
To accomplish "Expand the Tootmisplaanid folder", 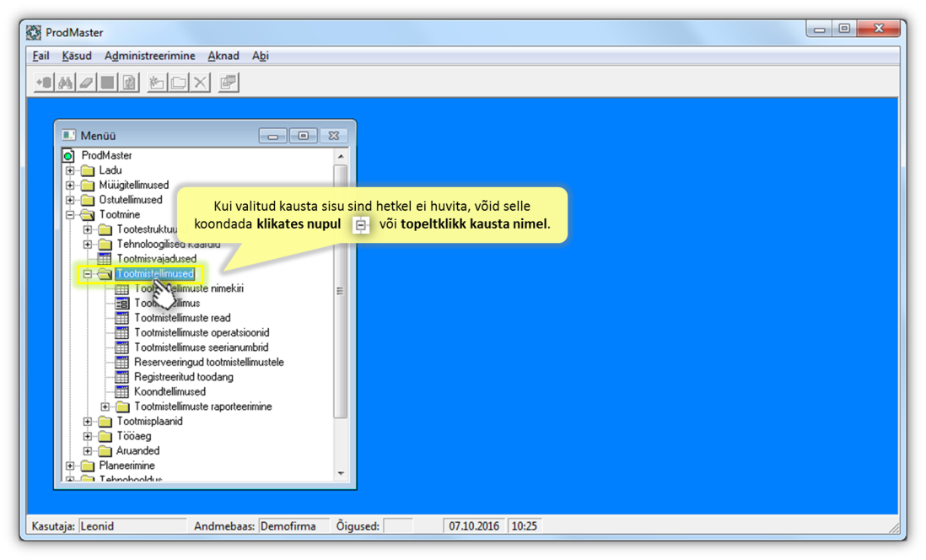I will [88, 422].
